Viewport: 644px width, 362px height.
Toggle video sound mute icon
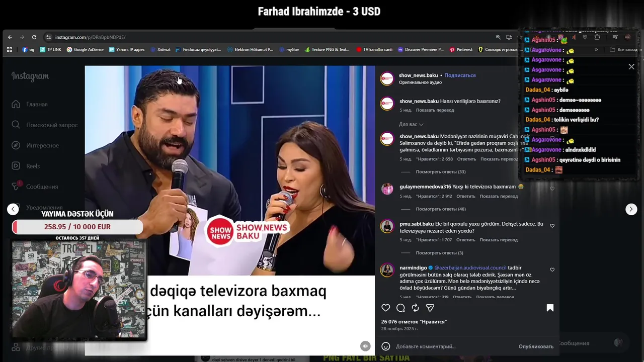pyautogui.click(x=365, y=346)
